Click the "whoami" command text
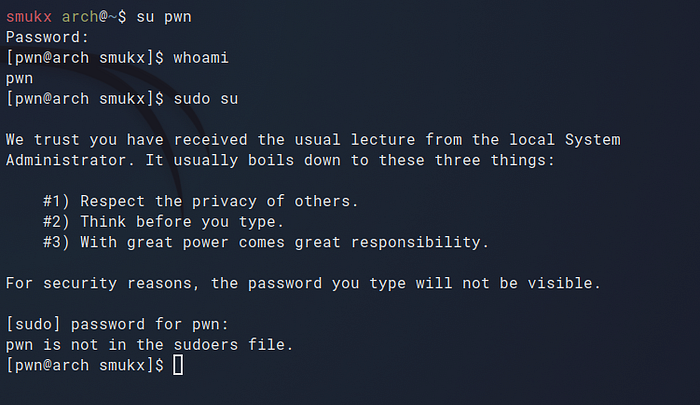 tap(201, 58)
